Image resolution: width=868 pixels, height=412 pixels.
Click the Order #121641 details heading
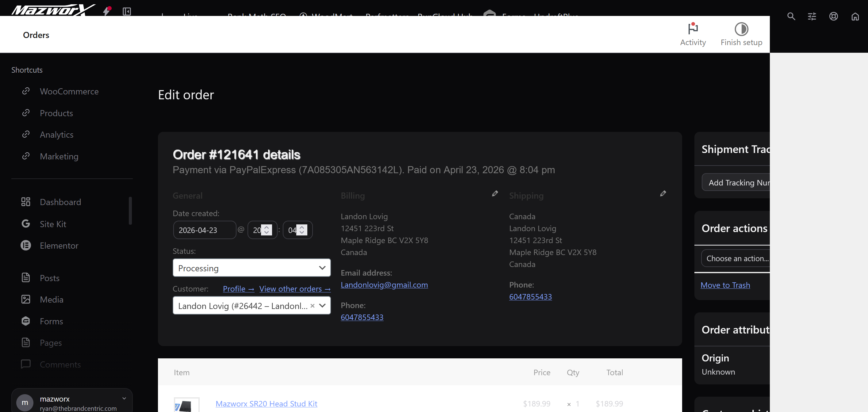click(x=236, y=154)
